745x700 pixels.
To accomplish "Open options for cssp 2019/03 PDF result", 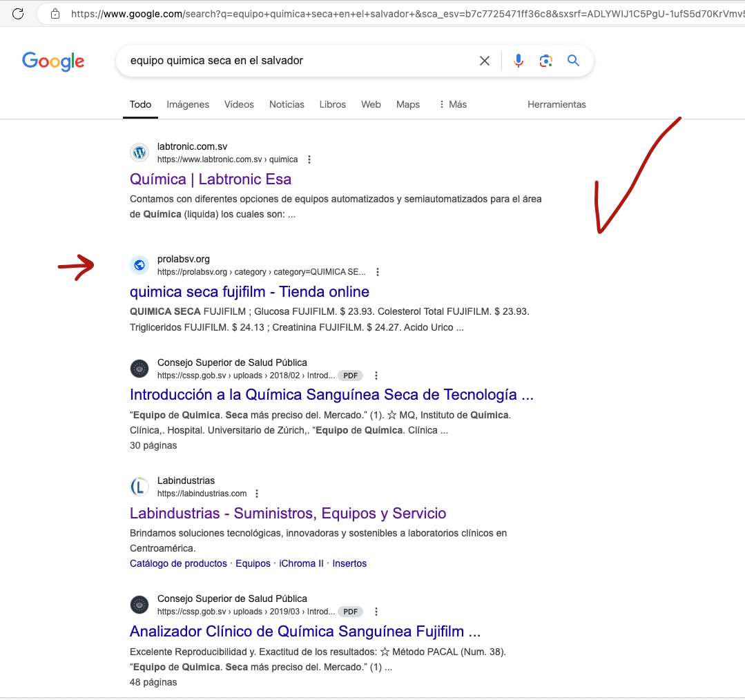I will point(376,612).
